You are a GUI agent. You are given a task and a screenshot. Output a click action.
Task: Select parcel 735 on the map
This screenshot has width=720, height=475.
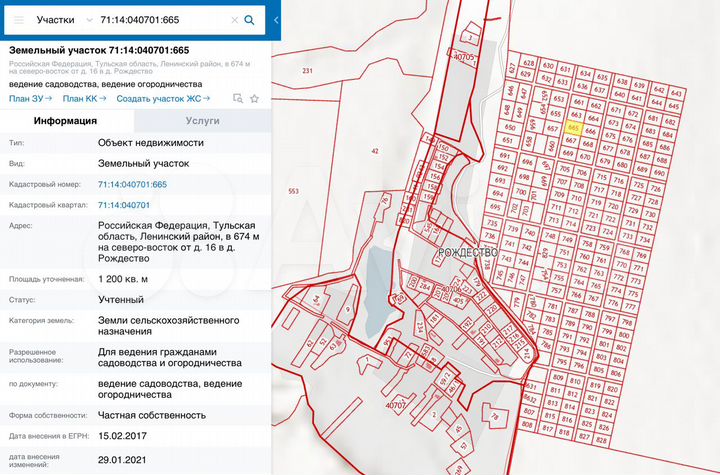[492, 223]
